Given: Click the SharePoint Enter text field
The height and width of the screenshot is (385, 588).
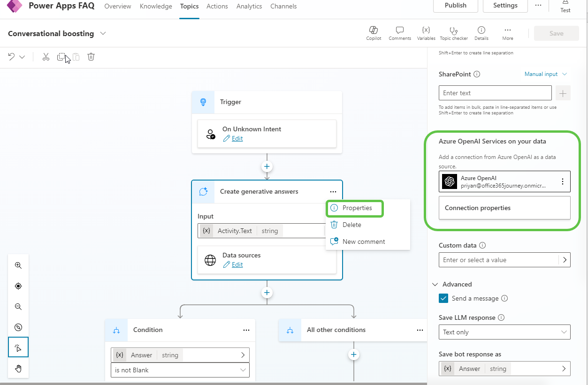Looking at the screenshot, I should point(495,93).
